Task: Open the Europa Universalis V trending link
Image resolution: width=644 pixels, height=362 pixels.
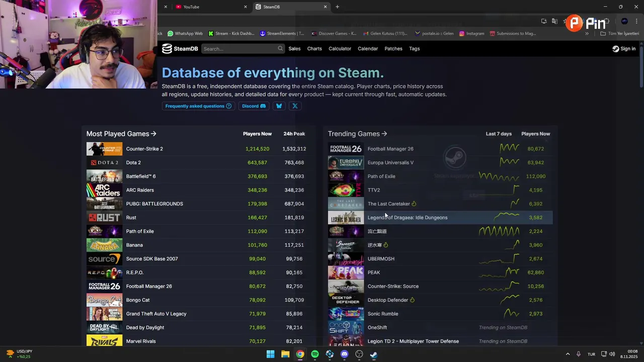Action: [390, 162]
